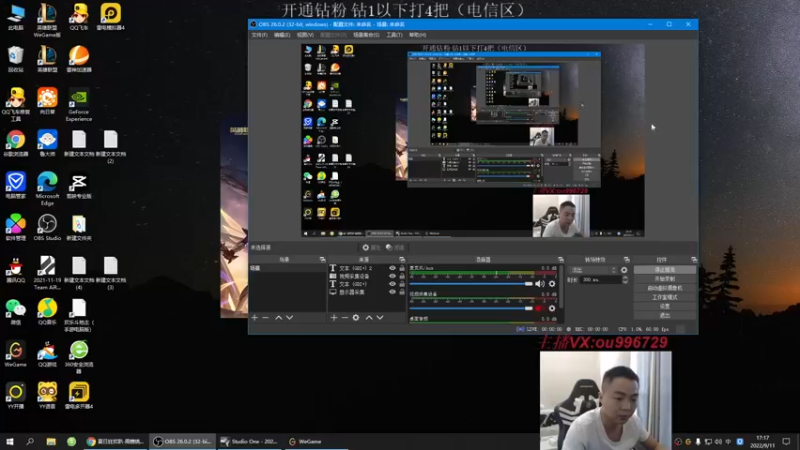Open settings gear of first mixer channel
The width and height of the screenshot is (800, 450).
tap(552, 284)
